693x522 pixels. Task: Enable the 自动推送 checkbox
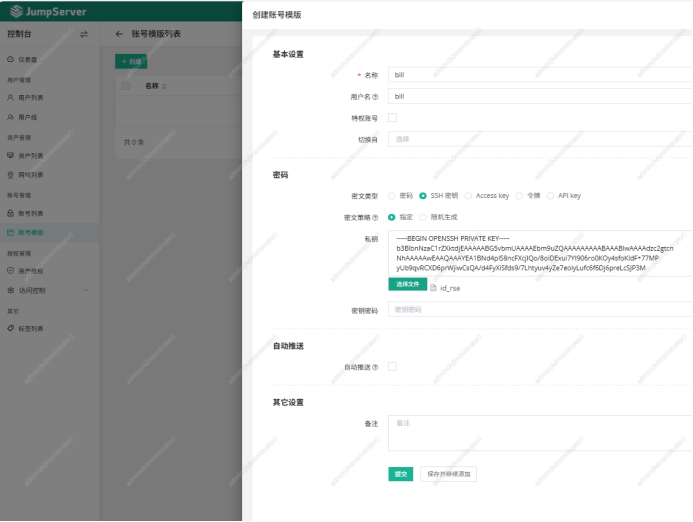pos(392,367)
